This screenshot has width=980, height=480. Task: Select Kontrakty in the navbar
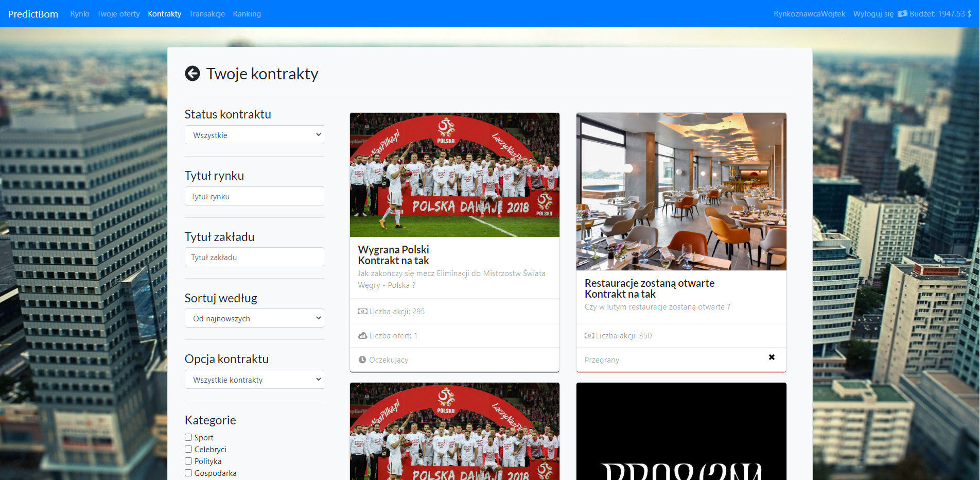[x=165, y=14]
